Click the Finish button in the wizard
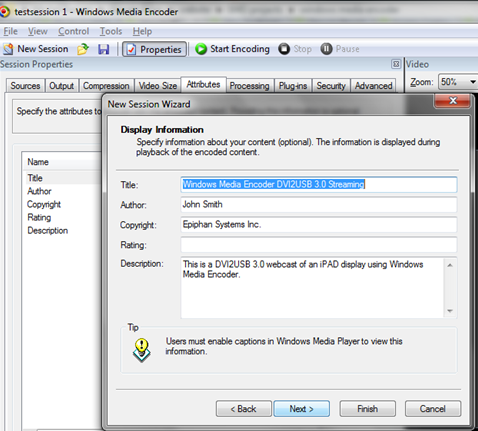The image size is (478, 431). 367,409
